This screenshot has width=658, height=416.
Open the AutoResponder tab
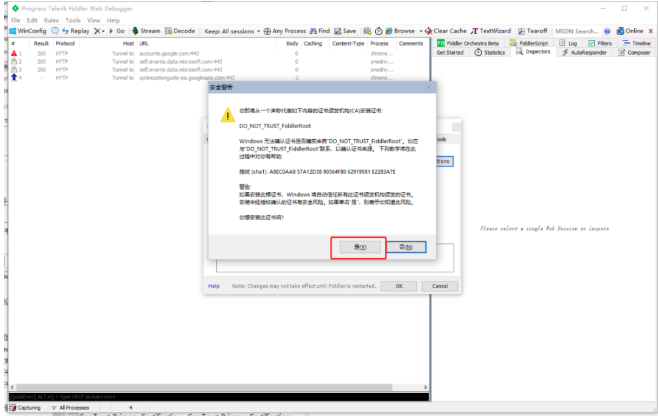coord(584,52)
